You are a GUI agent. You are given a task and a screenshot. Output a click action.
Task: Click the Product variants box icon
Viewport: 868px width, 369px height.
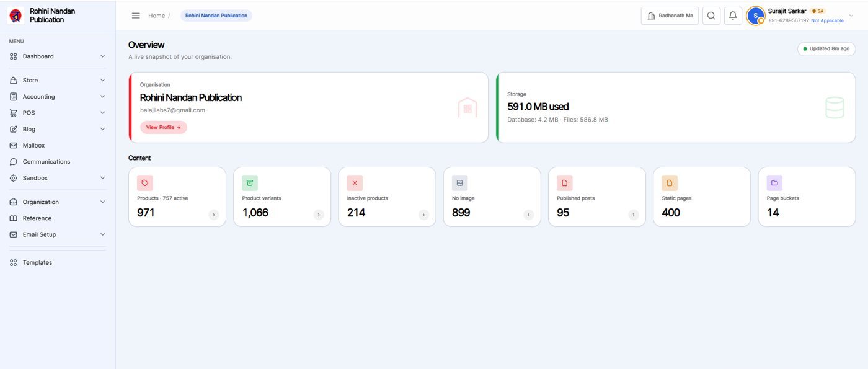click(250, 183)
